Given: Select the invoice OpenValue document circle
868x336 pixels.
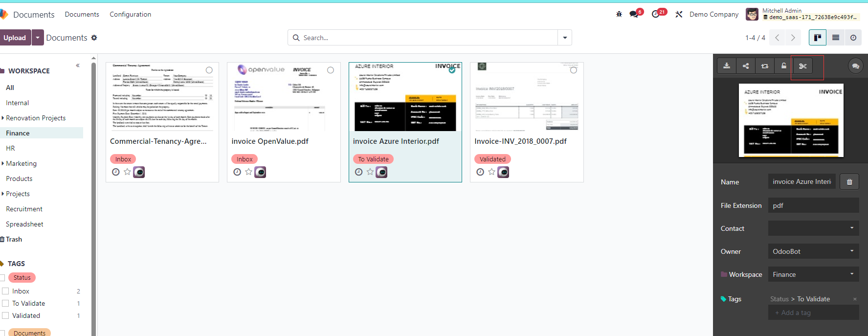Looking at the screenshot, I should 331,70.
